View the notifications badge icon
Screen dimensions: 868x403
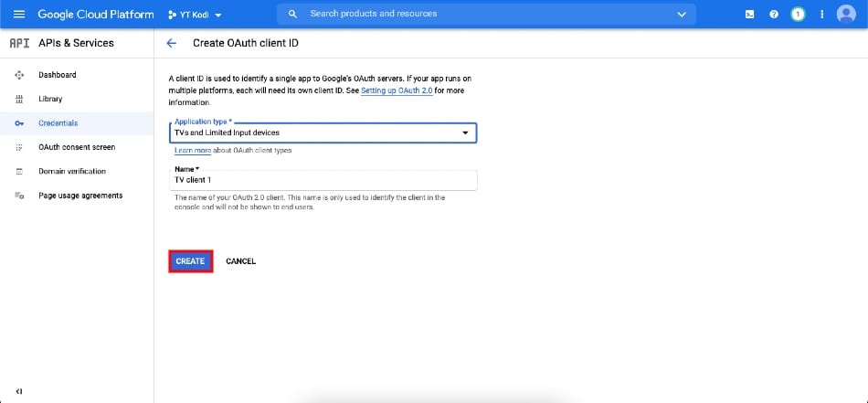pos(798,15)
